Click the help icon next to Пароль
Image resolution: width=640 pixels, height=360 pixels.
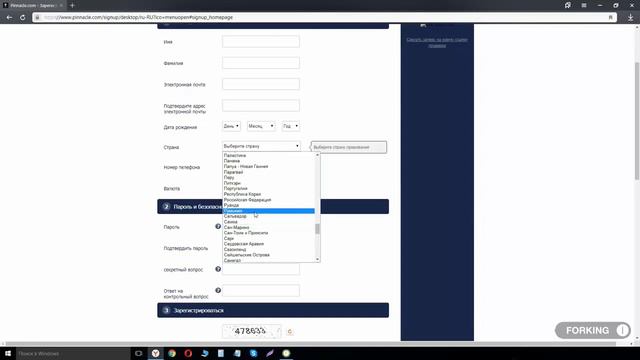coord(218,227)
